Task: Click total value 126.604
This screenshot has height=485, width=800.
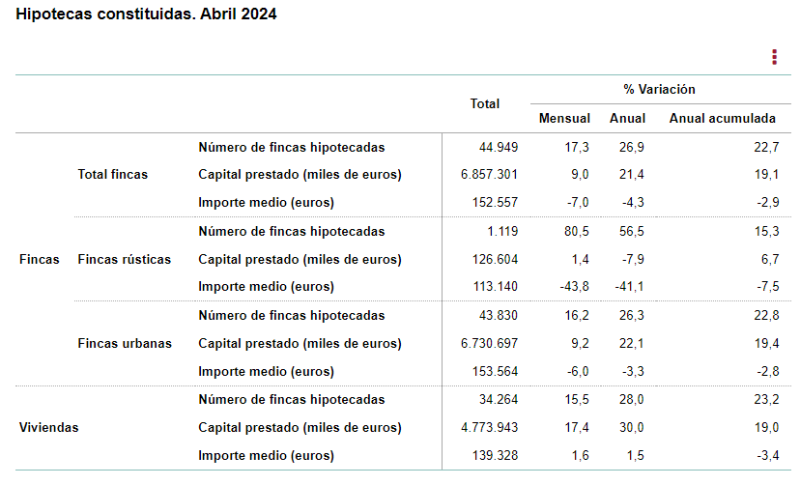Action: coord(495,259)
